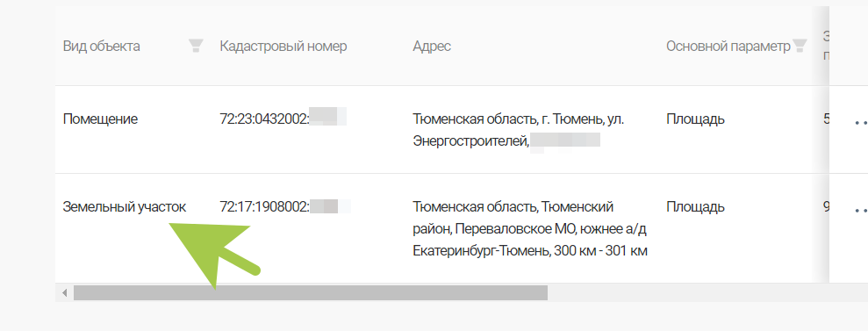The height and width of the screenshot is (331, 868).
Task: Select Основной параметр column header text
Action: tap(728, 46)
